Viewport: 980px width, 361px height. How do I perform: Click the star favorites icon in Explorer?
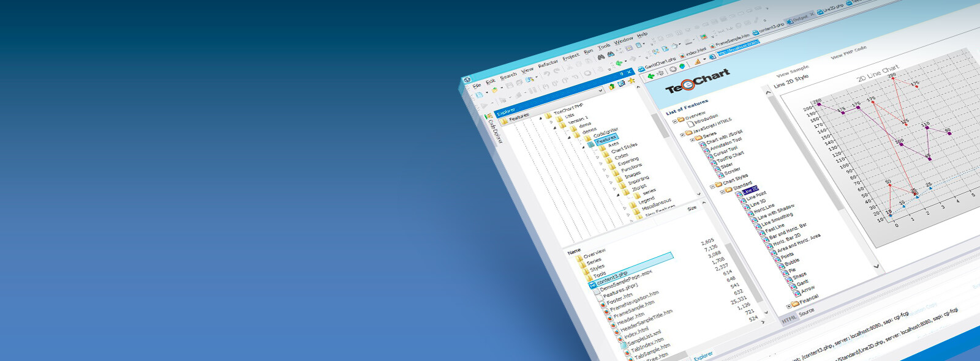(x=630, y=80)
